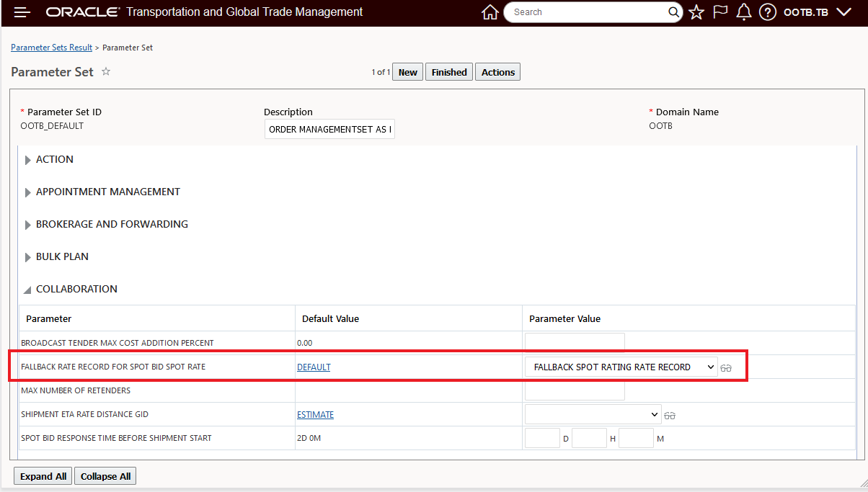
Task: Focus Spot Bid Response minutes (M) field
Action: coord(636,438)
